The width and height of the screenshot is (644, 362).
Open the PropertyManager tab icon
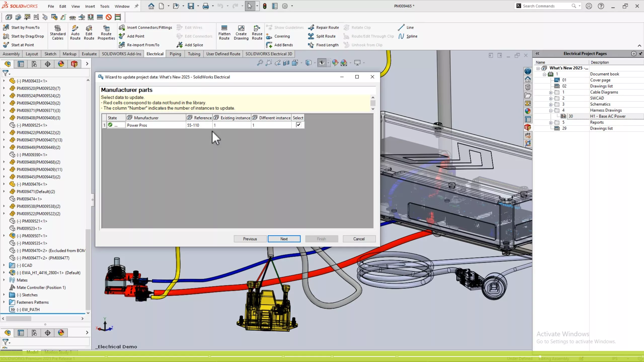21,64
